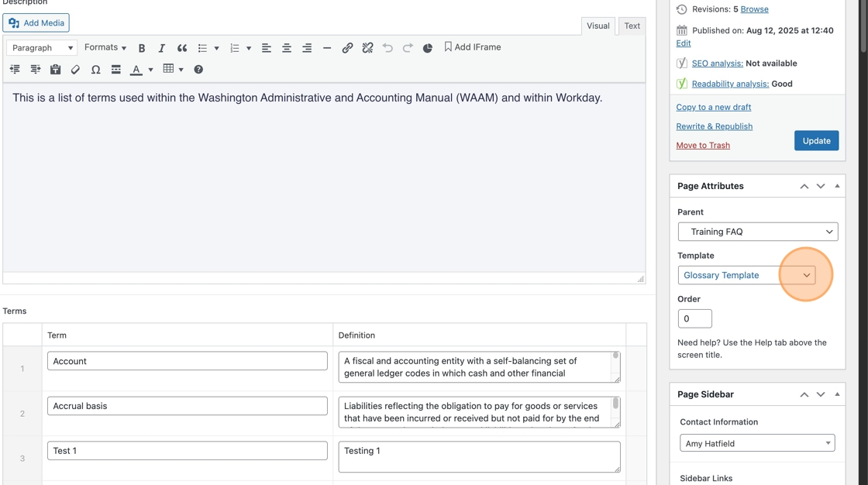Center align the text
868x485 pixels.
click(x=287, y=48)
